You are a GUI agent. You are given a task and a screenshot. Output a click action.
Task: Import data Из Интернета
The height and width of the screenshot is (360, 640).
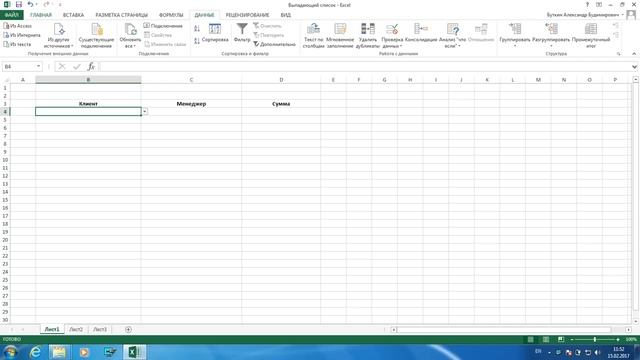click(22, 35)
